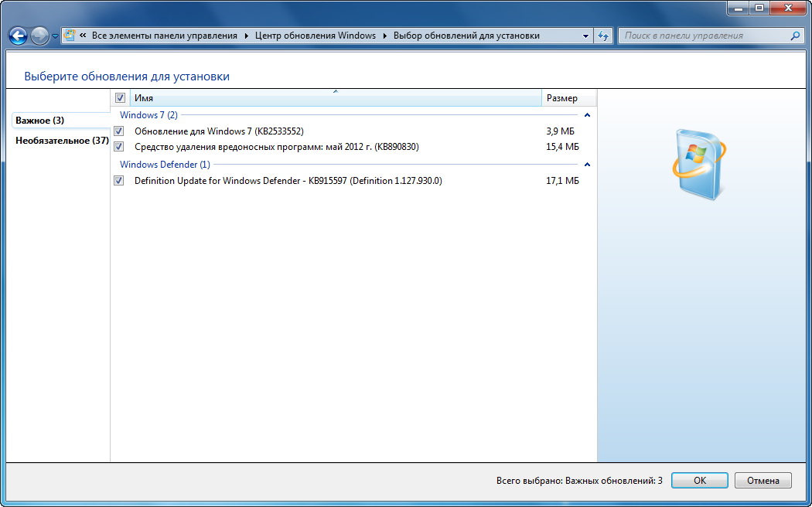The width and height of the screenshot is (812, 507).
Task: Click the Control Panel icon in address bar
Action: (x=70, y=36)
